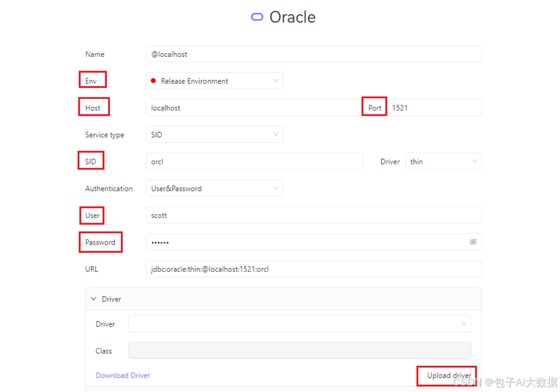The height and width of the screenshot is (392, 560).
Task: Click the Port field showing 1521
Action: click(434, 108)
